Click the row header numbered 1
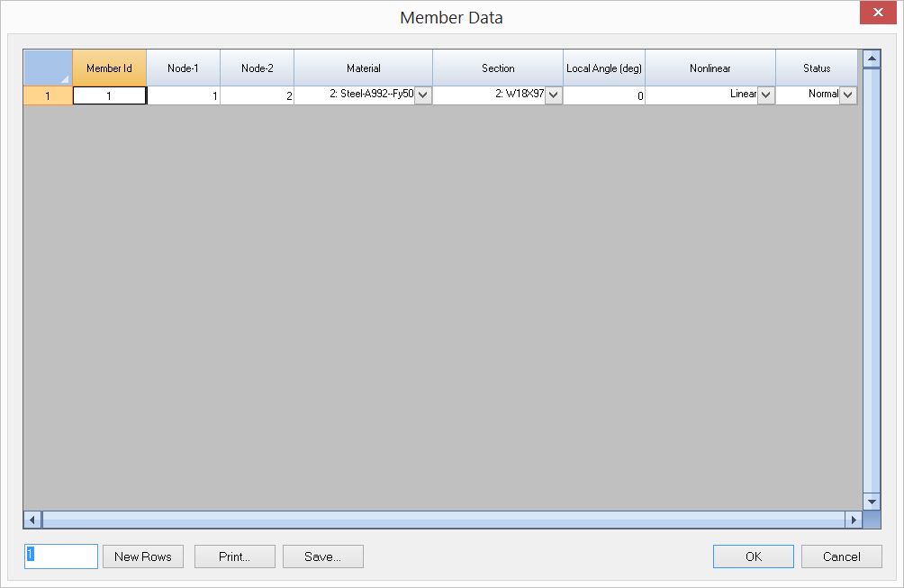 pyautogui.click(x=47, y=94)
